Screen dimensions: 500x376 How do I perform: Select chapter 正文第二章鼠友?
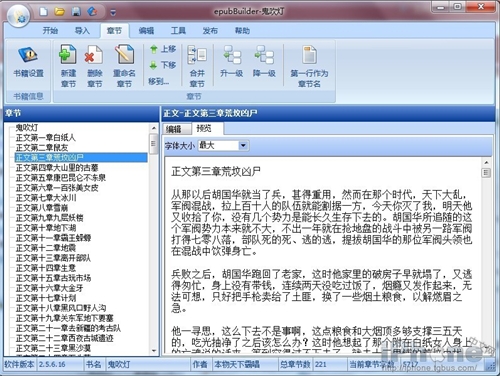click(x=42, y=147)
